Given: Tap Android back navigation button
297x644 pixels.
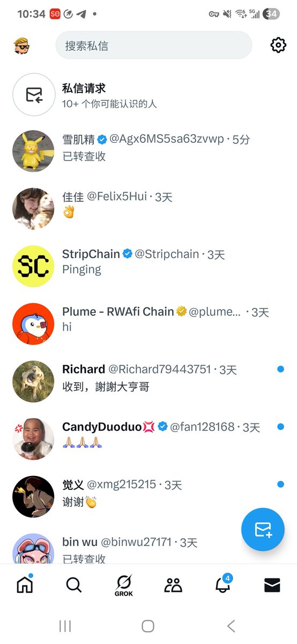Looking at the screenshot, I should point(231,626).
